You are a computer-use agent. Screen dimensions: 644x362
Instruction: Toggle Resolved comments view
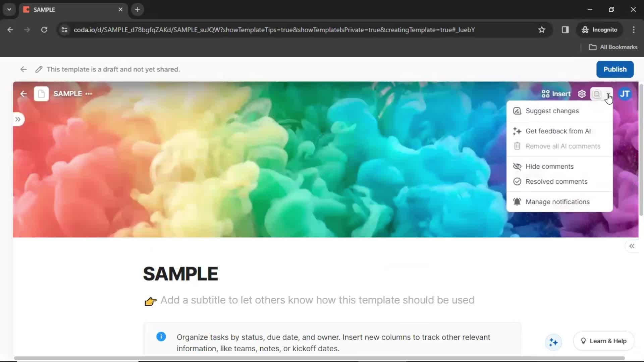tap(557, 182)
